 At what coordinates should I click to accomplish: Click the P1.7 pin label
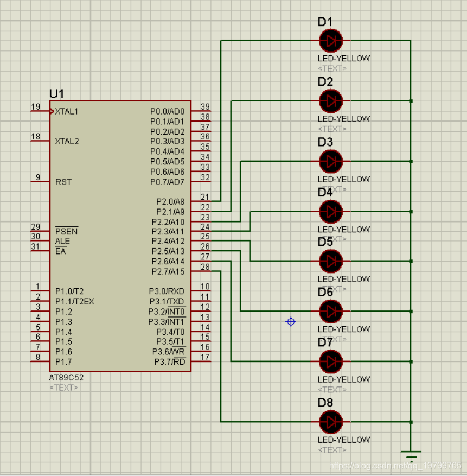(63, 361)
